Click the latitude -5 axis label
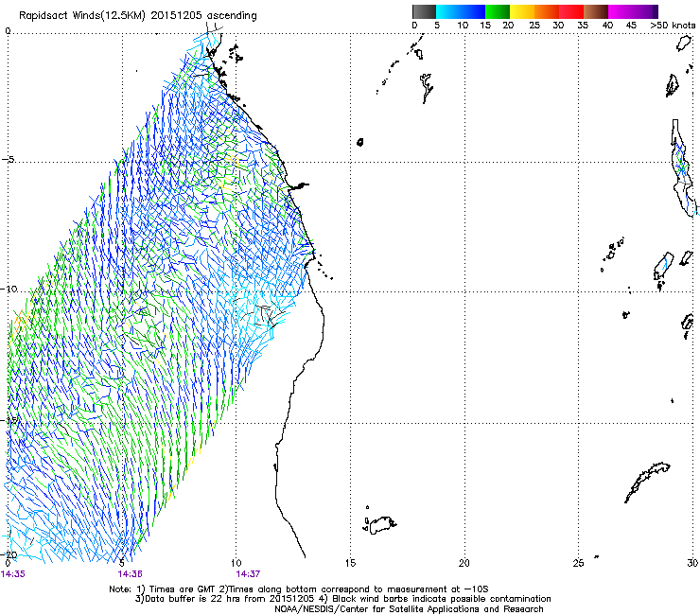Viewport: 700px width, 615px height. 9,160
